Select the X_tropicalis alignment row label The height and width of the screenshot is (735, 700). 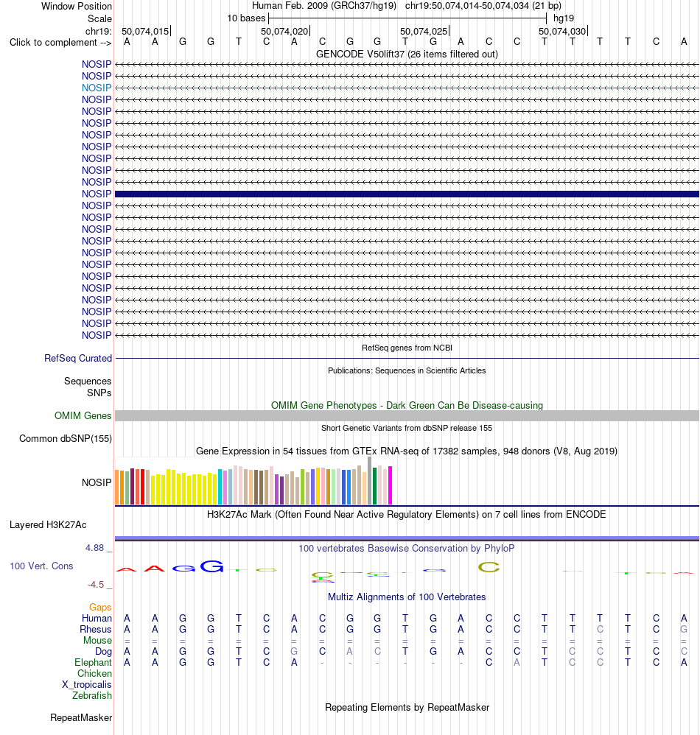(87, 685)
